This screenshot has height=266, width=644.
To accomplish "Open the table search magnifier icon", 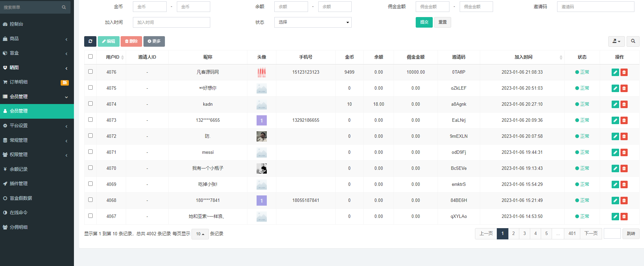I will (x=633, y=41).
